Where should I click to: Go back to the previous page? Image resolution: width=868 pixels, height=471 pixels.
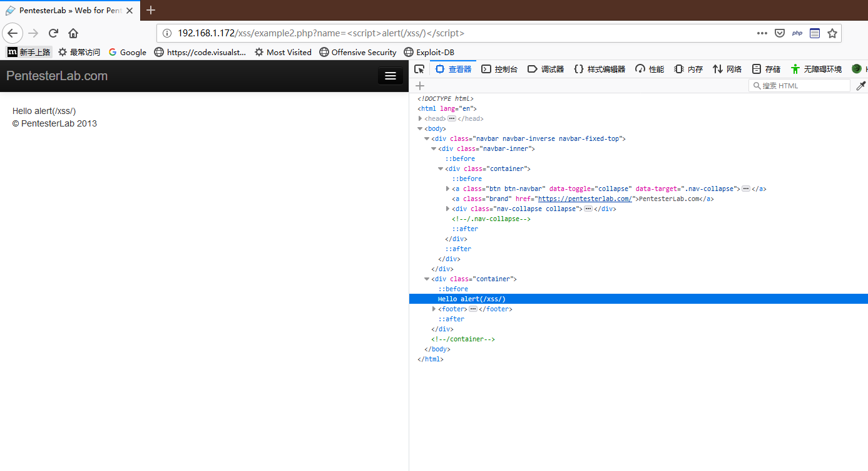[x=13, y=33]
